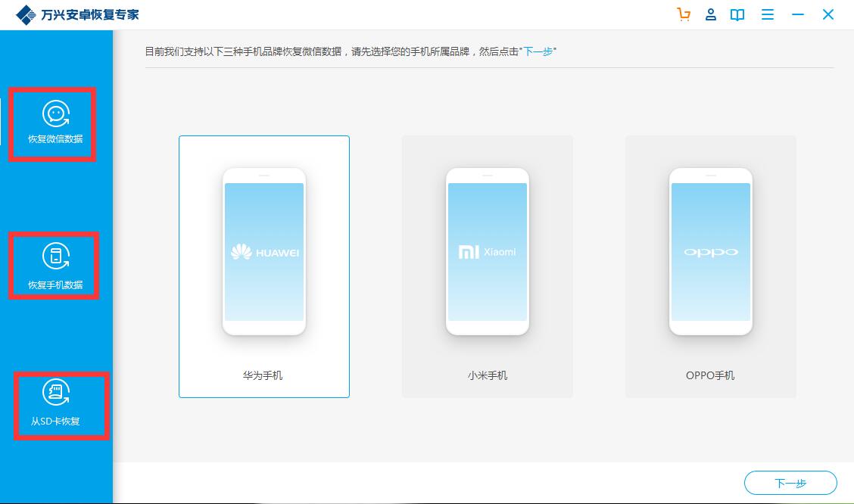Open the shopping cart purchase icon
854x504 pixels.
(x=684, y=14)
